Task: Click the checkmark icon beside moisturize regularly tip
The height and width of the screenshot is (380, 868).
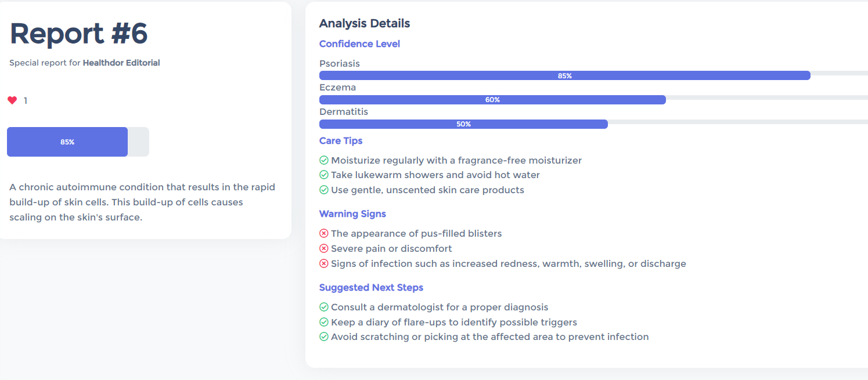Action: pos(324,160)
